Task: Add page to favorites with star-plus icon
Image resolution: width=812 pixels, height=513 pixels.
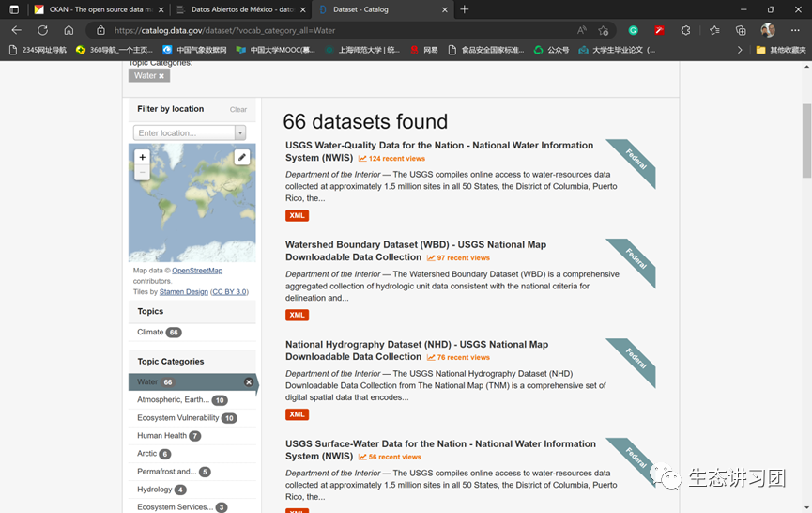Action: pyautogui.click(x=604, y=31)
